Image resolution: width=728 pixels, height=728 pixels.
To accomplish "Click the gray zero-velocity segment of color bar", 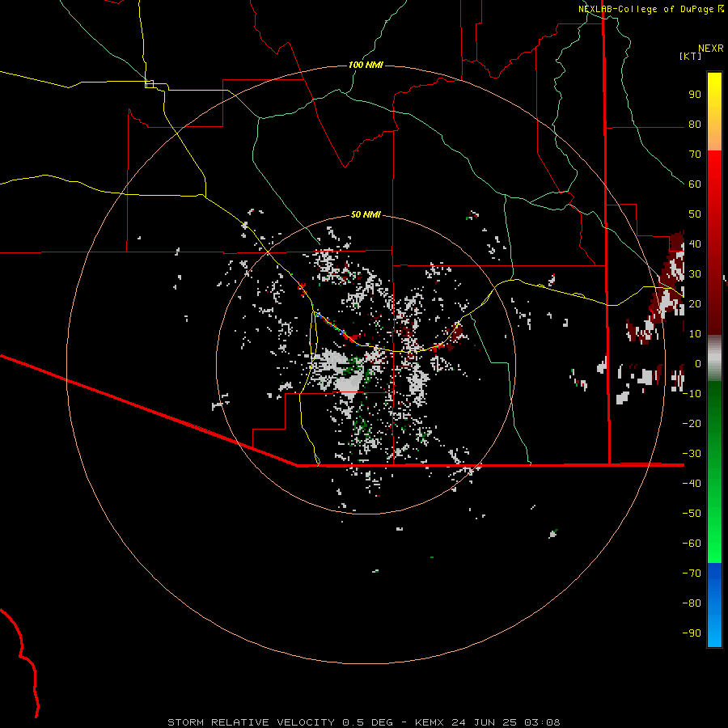I will point(714,358).
